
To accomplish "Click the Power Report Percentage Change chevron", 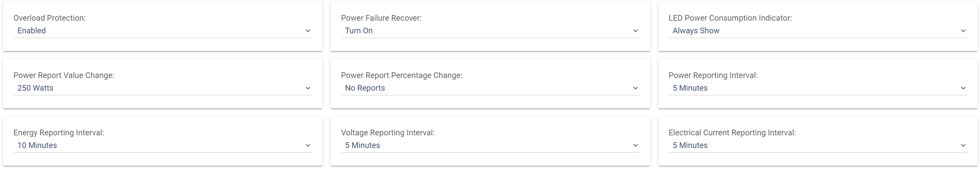I will [635, 88].
